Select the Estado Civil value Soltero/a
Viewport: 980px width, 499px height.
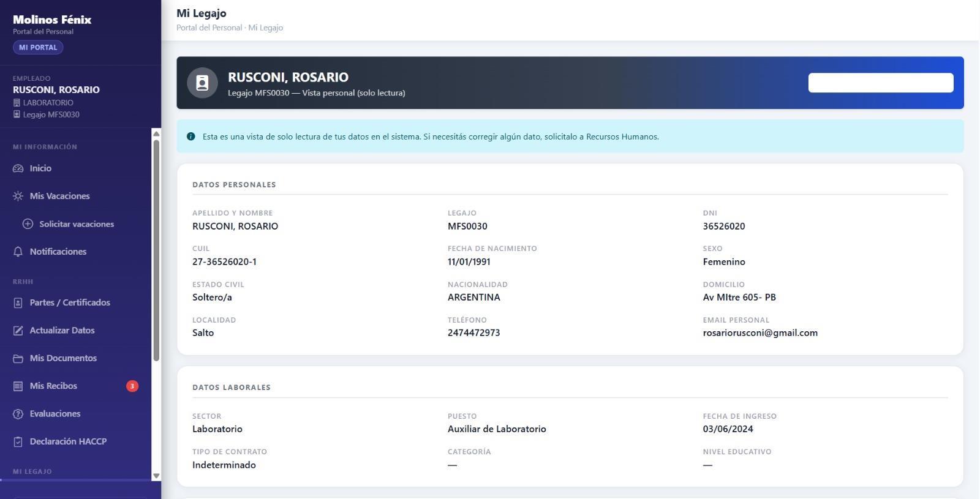click(x=212, y=298)
